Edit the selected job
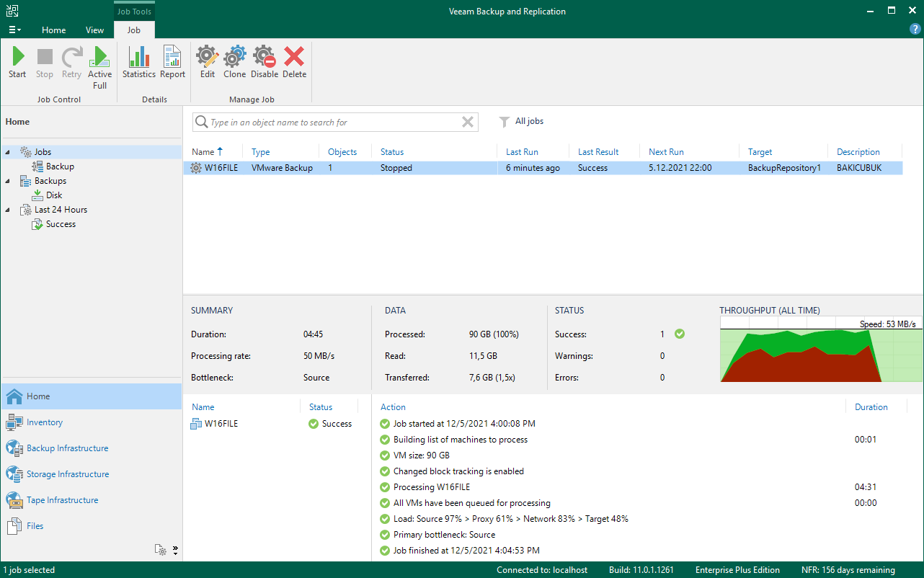Image resolution: width=924 pixels, height=578 pixels. click(208, 63)
